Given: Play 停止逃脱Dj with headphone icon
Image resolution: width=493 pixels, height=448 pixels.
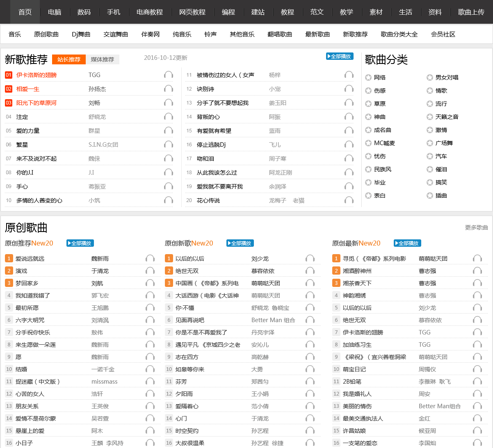Looking at the screenshot, I should [349, 144].
